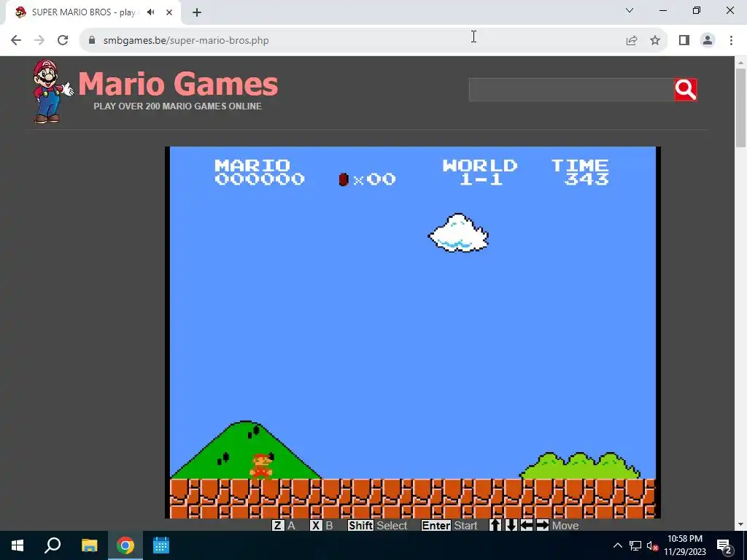This screenshot has width=747, height=560.
Task: Click the muted volume tray icon
Action: click(x=652, y=545)
